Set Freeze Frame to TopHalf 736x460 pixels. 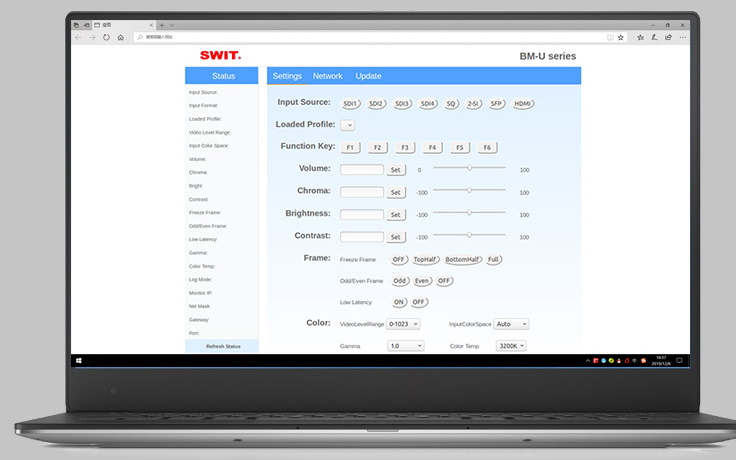click(x=425, y=260)
